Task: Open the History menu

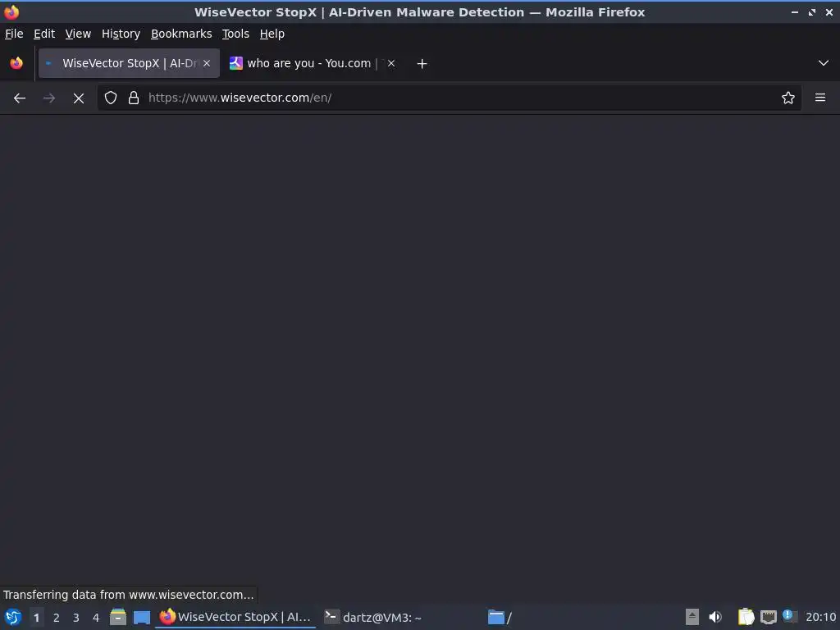Action: [121, 34]
